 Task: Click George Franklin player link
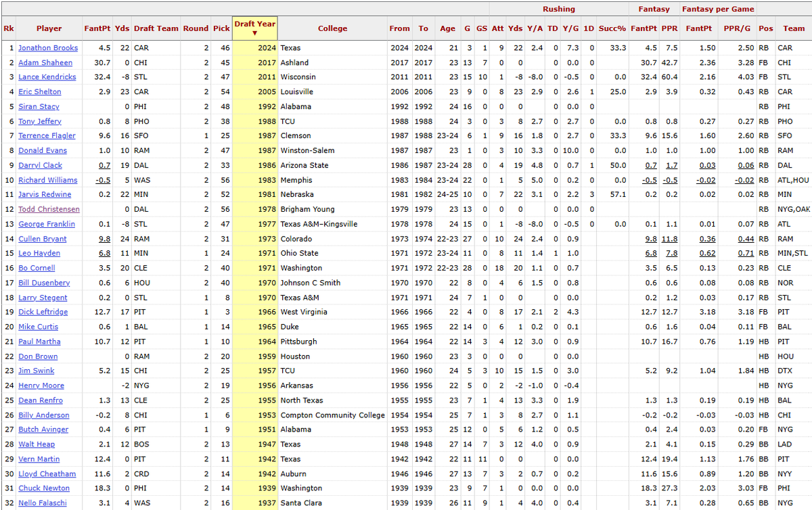(x=47, y=225)
